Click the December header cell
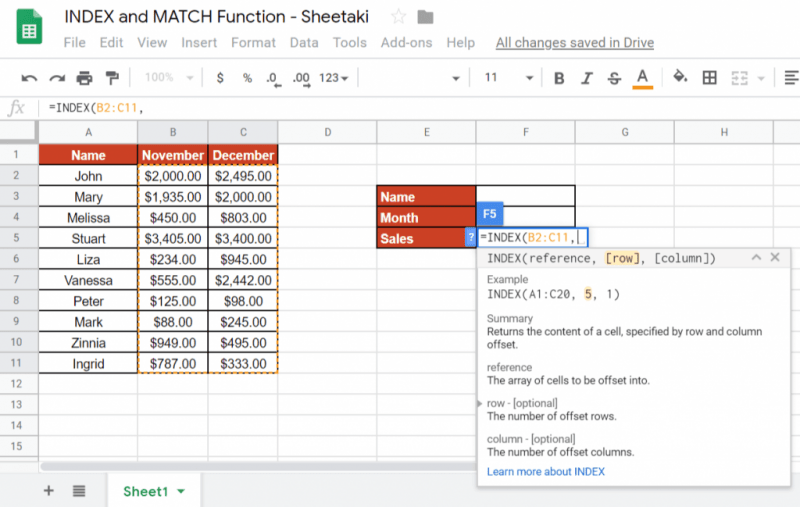This screenshot has height=507, width=800. click(243, 155)
